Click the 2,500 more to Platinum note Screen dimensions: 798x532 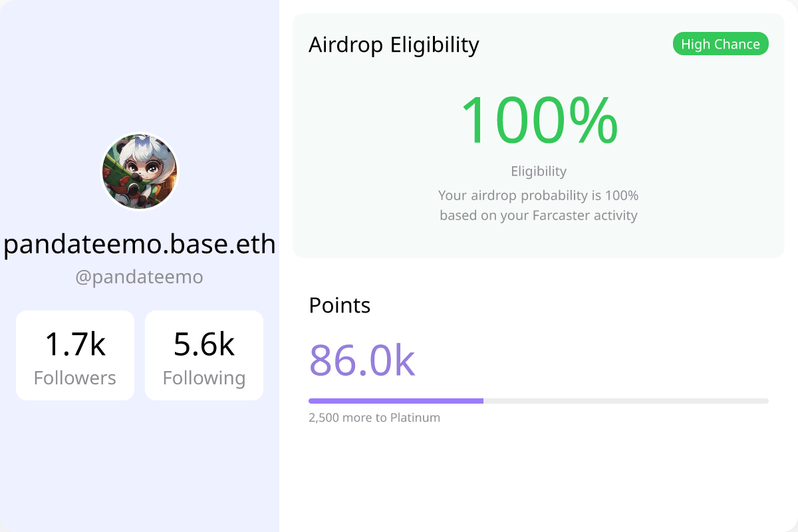pos(374,418)
